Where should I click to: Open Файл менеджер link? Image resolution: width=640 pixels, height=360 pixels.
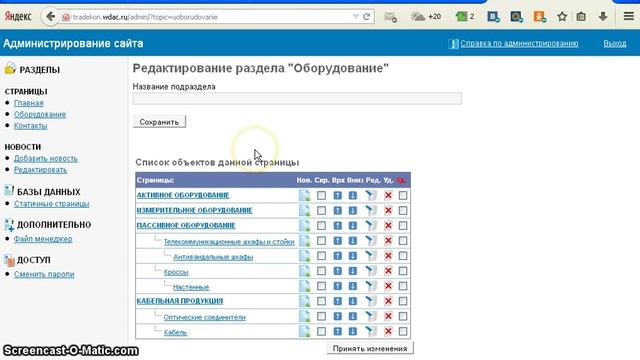43,239
